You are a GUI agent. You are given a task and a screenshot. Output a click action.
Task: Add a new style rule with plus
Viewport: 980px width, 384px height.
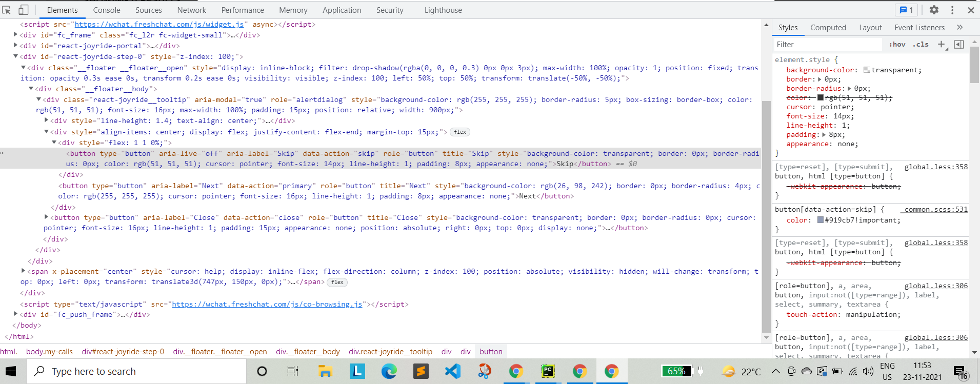tap(942, 45)
